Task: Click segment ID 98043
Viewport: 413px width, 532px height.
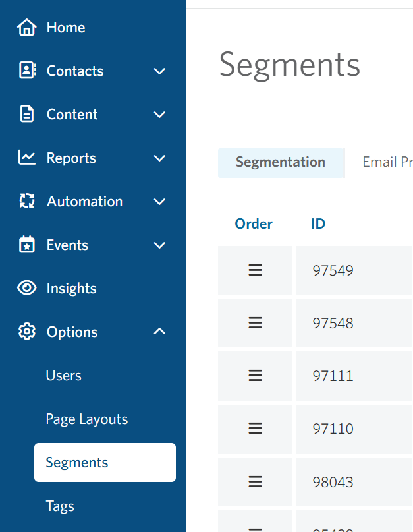Action: tap(333, 482)
